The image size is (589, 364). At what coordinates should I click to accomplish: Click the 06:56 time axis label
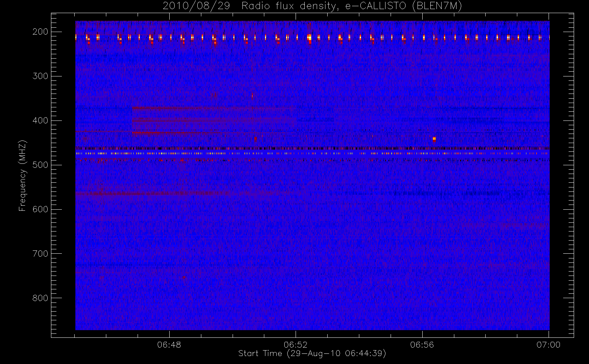422,345
